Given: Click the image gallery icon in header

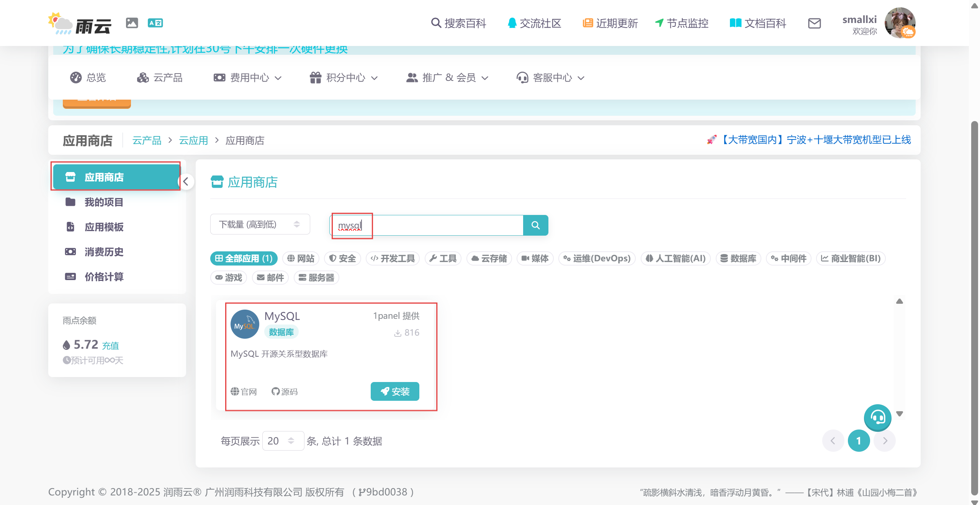Looking at the screenshot, I should pos(132,23).
